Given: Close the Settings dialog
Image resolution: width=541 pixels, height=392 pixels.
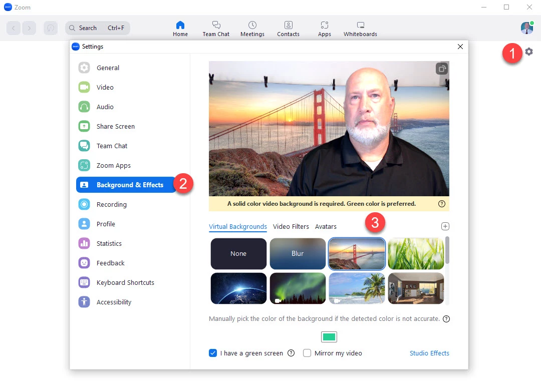Looking at the screenshot, I should (x=460, y=47).
